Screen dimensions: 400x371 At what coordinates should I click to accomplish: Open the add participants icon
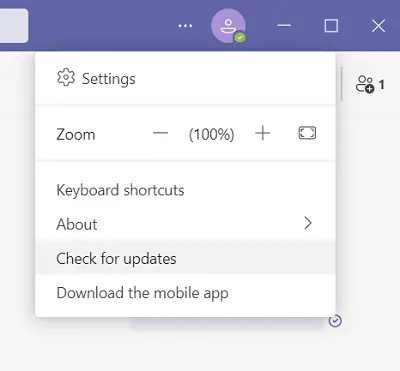coord(365,84)
